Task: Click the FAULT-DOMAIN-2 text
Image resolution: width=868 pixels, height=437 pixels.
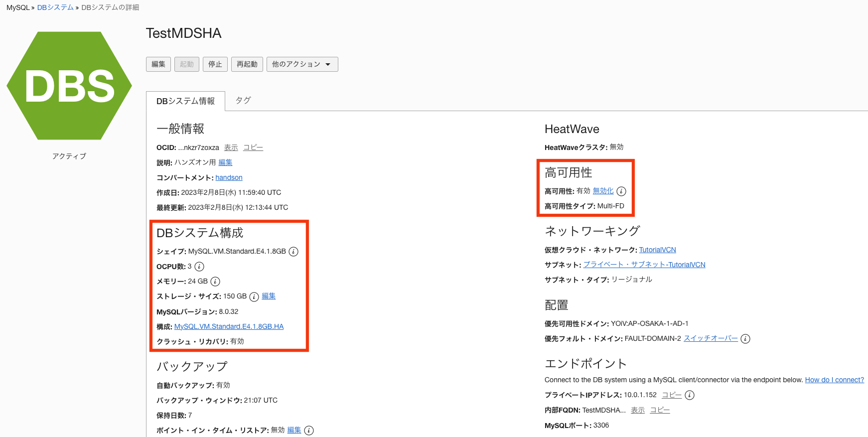Action: click(x=653, y=338)
